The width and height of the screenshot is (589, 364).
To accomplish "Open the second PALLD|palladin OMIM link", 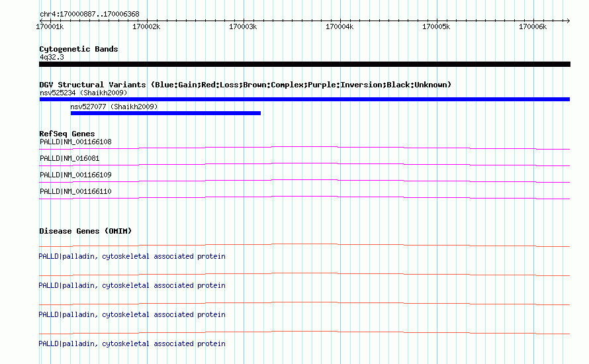I will click(132, 285).
